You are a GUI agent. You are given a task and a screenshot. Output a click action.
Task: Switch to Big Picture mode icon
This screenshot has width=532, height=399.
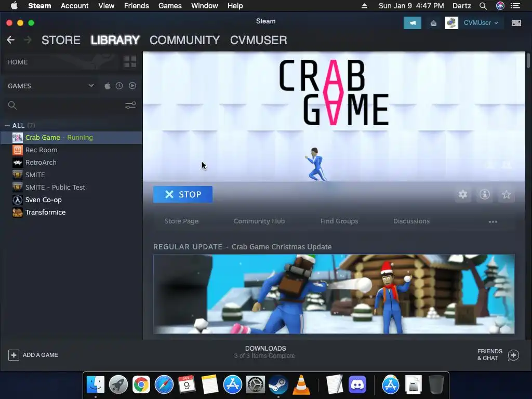[516, 23]
